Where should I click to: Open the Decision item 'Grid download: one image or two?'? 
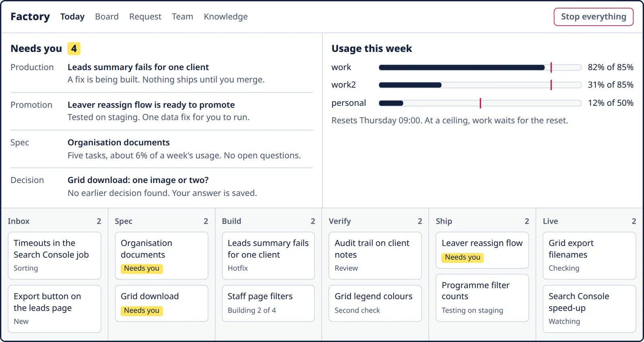click(161, 187)
